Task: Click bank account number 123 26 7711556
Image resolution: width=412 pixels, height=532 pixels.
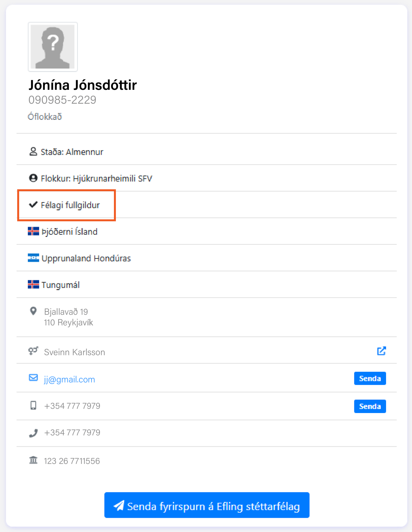Action: point(72,461)
